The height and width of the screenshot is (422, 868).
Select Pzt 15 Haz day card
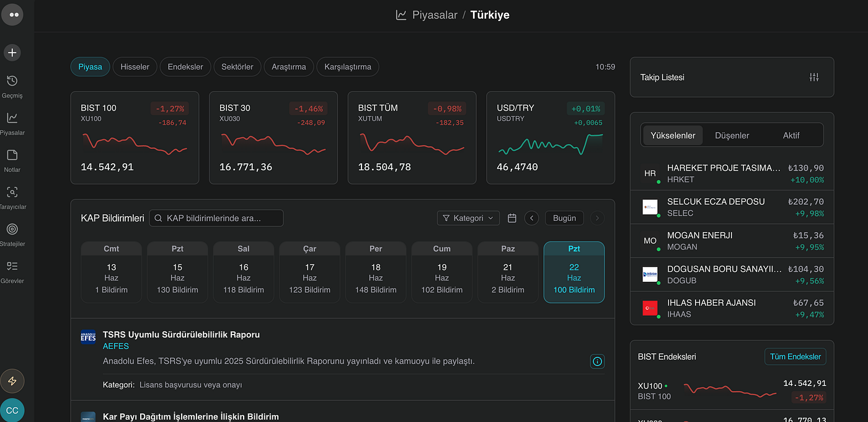(x=177, y=272)
